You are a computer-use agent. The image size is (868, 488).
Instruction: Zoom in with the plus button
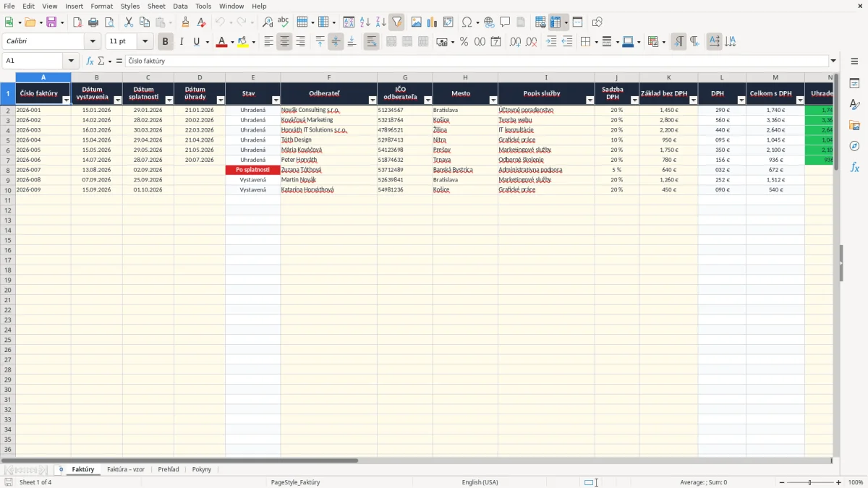point(839,482)
